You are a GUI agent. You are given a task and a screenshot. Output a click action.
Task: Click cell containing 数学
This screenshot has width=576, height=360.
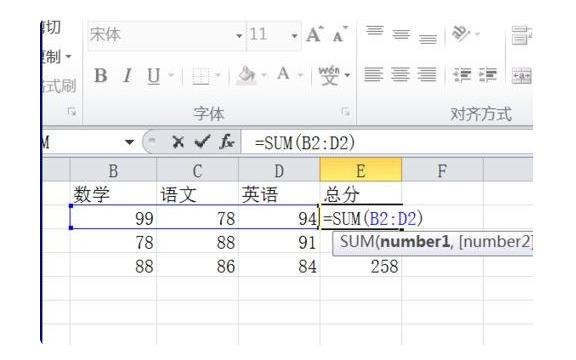tap(113, 194)
